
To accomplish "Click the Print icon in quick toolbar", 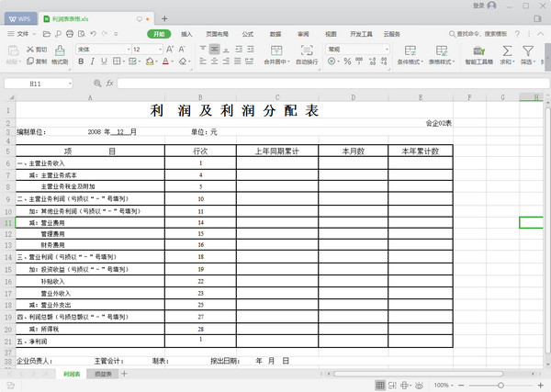I will (71, 33).
